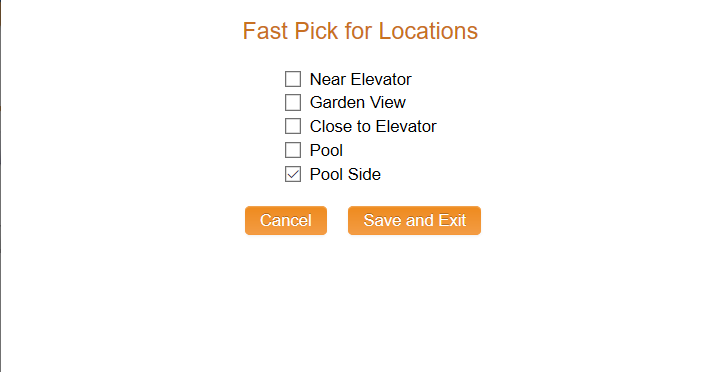Screen dimensions: 719x372
Task: Click the word "View" in Garden View
Action: tap(388, 102)
